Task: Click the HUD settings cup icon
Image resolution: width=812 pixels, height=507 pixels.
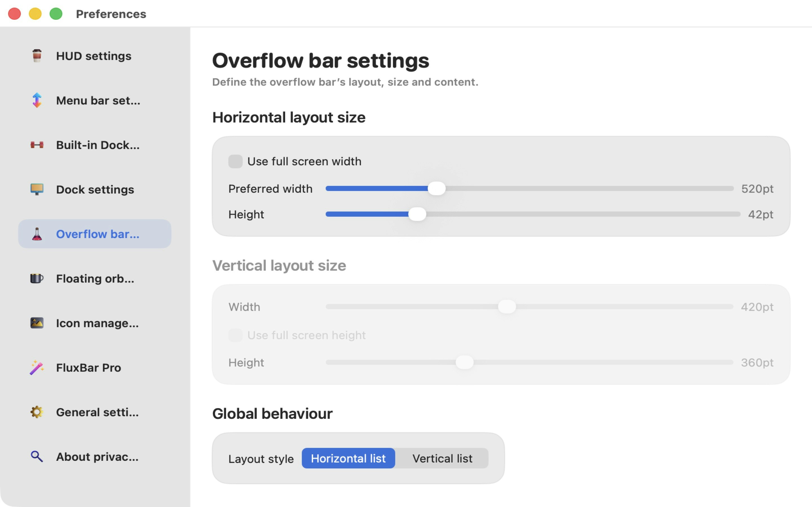Action: tap(37, 56)
